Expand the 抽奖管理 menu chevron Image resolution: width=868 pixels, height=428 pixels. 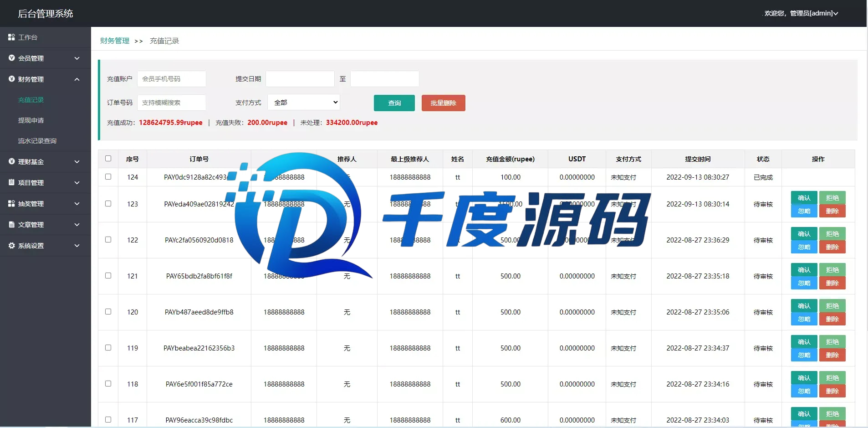tap(77, 204)
